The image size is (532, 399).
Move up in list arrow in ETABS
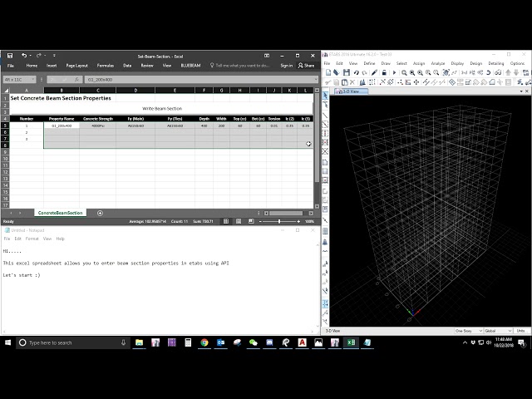coord(508,72)
